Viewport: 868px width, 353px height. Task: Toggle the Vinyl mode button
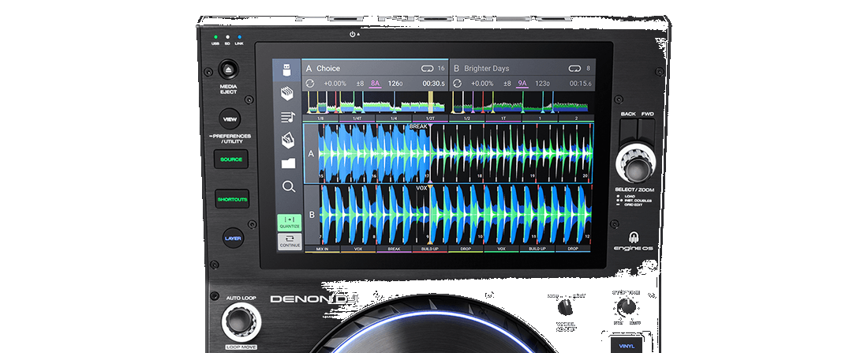(x=627, y=345)
